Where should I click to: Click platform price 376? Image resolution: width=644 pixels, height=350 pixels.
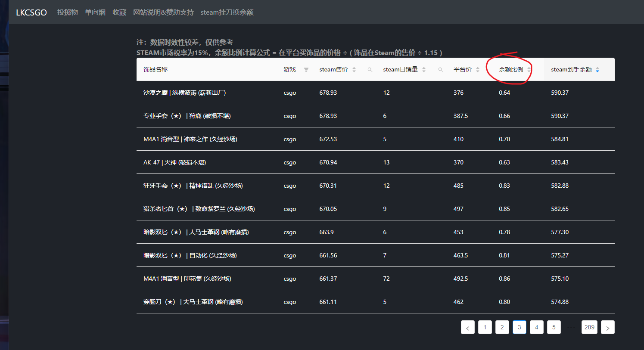click(458, 93)
